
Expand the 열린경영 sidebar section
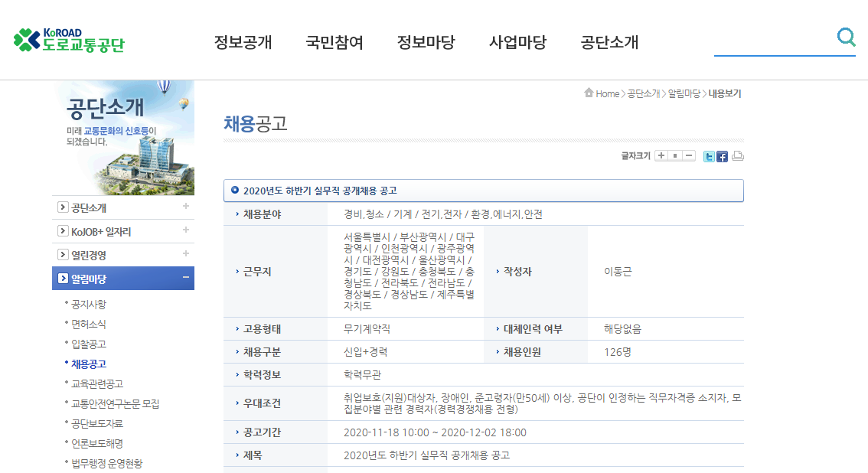[186, 253]
